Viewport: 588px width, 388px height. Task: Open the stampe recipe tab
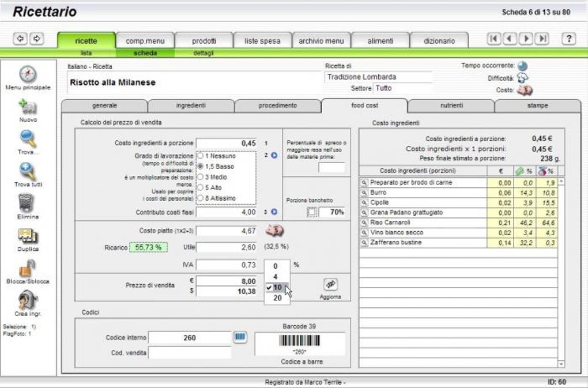click(537, 106)
